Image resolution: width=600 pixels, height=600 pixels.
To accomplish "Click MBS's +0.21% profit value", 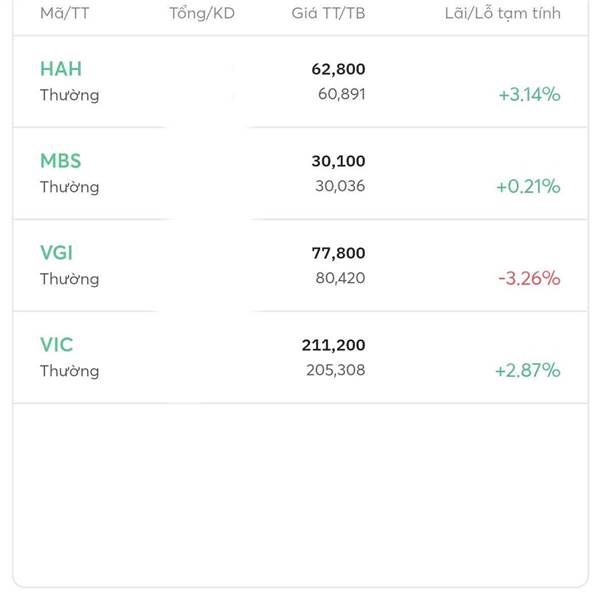I will click(528, 187).
